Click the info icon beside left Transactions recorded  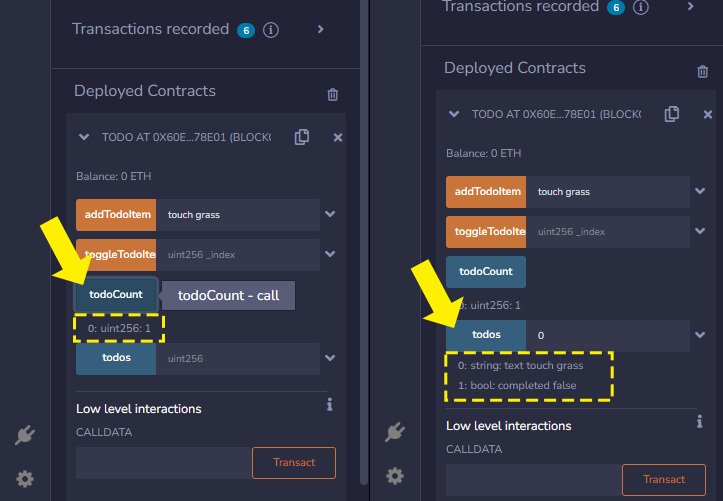(x=271, y=29)
